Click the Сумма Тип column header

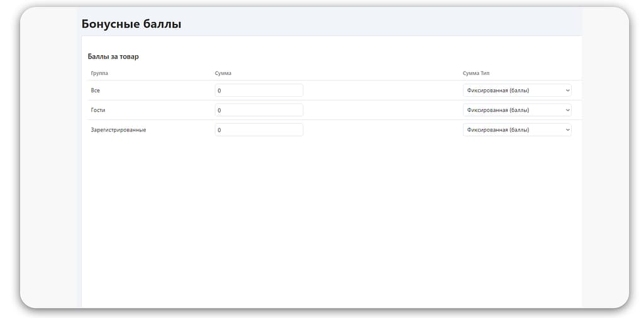point(476,74)
